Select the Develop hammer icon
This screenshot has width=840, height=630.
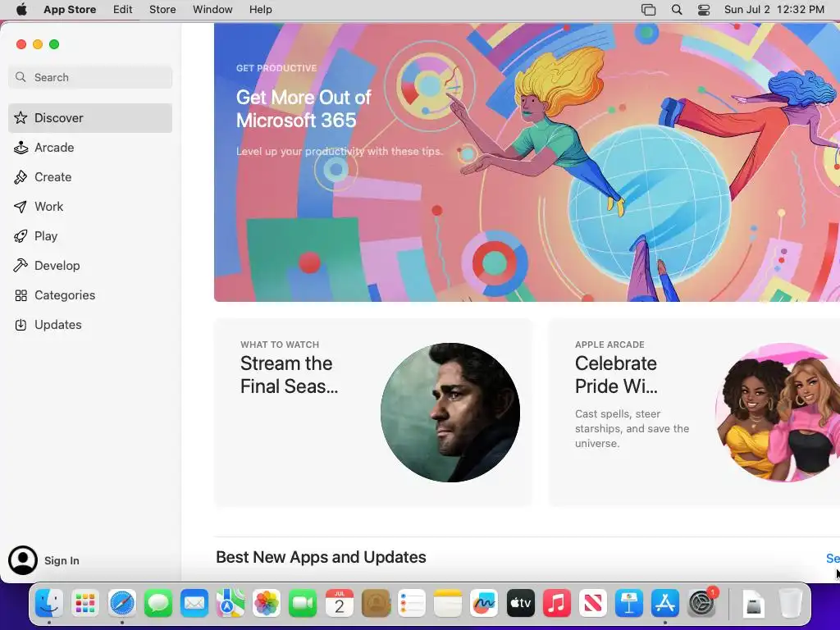[21, 266]
